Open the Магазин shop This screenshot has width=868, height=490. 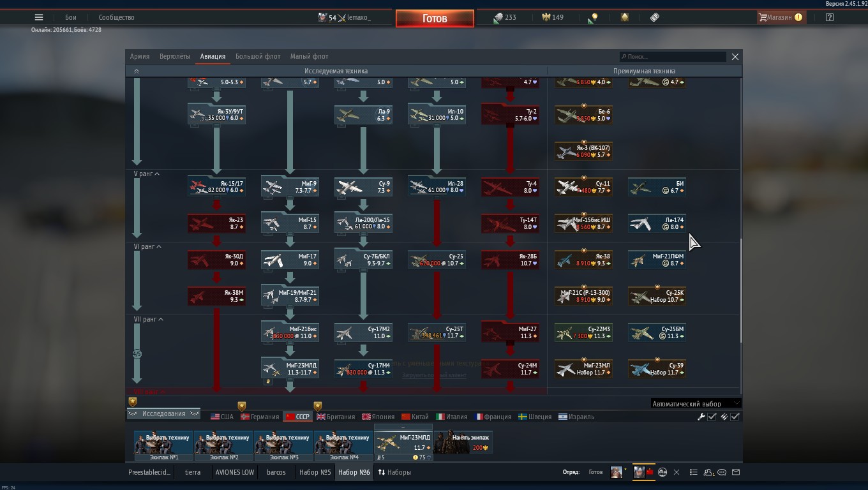click(x=780, y=17)
